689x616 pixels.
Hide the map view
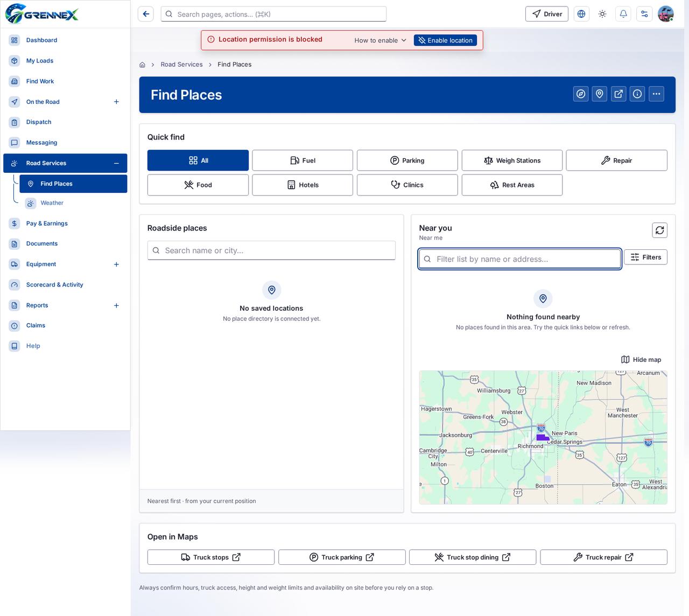[x=641, y=360]
